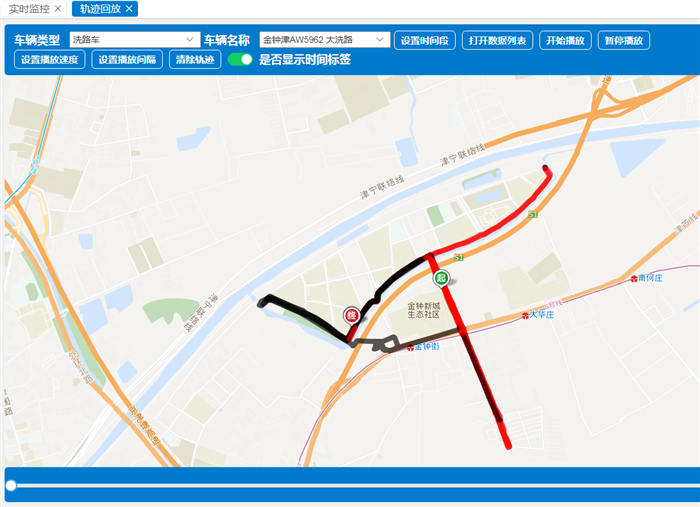This screenshot has width=700, height=507.
Task: Open the 车辆名称 dropdown with 金钟津AW5962
Action: pos(325,40)
